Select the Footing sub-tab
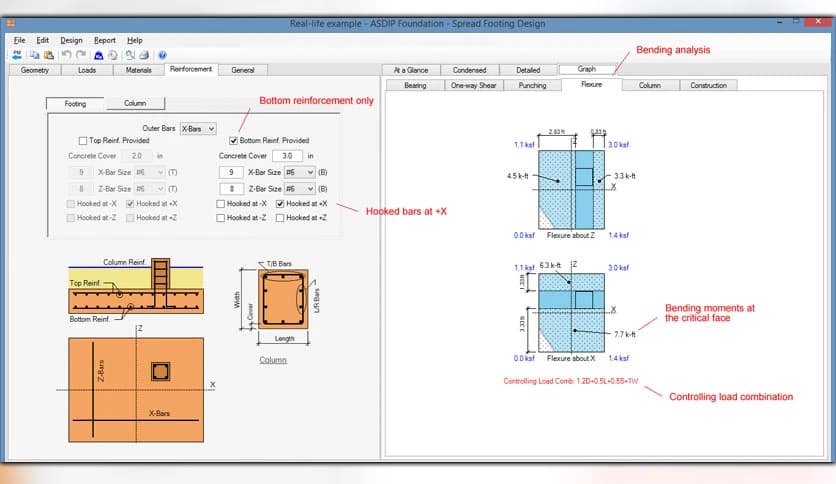 tap(75, 104)
